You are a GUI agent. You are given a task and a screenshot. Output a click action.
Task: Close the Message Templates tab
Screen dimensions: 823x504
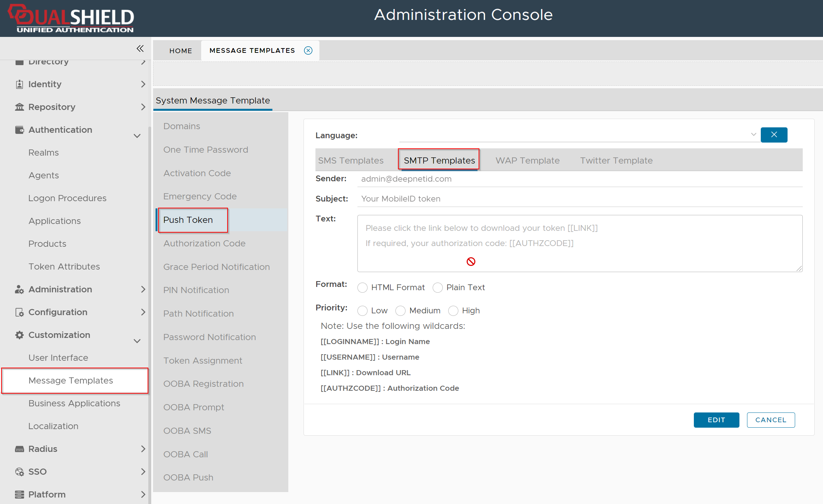[x=308, y=51]
